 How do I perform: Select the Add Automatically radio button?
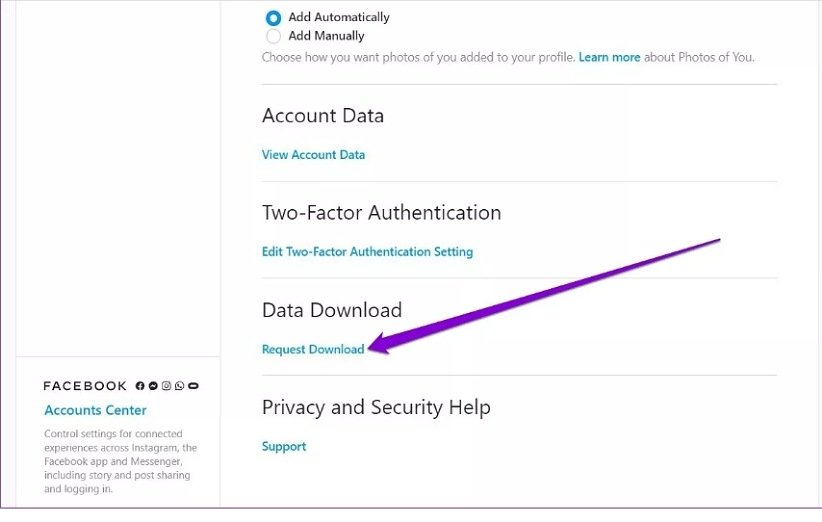pyautogui.click(x=273, y=18)
